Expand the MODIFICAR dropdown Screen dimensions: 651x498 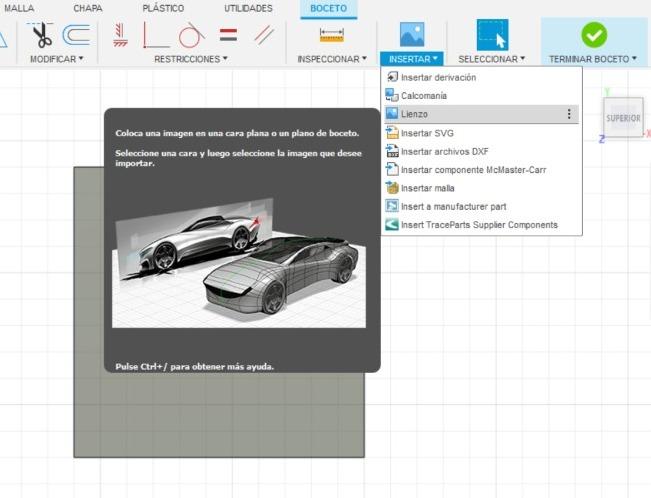(x=56, y=59)
